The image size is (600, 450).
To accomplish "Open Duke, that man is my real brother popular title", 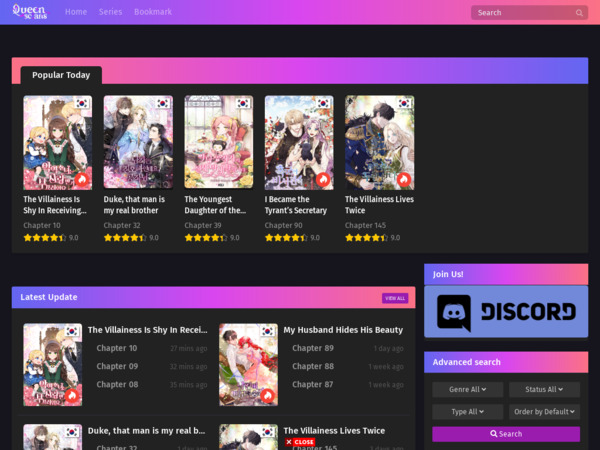I will pos(134,205).
